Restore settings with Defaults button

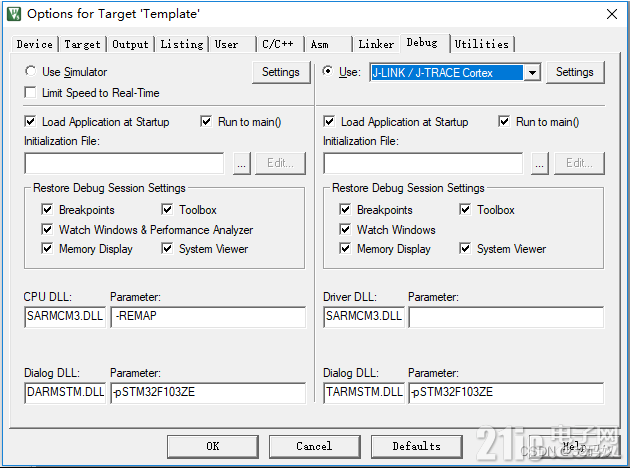pos(416,446)
